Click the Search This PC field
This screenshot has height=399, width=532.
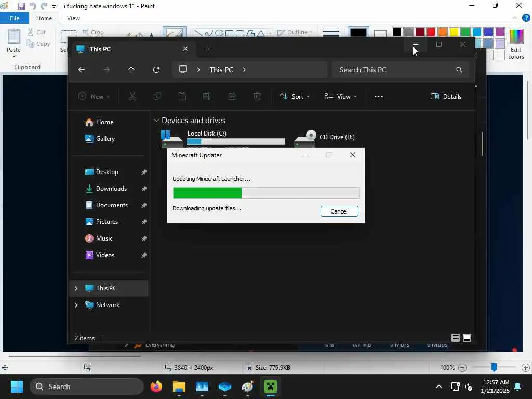pyautogui.click(x=401, y=70)
